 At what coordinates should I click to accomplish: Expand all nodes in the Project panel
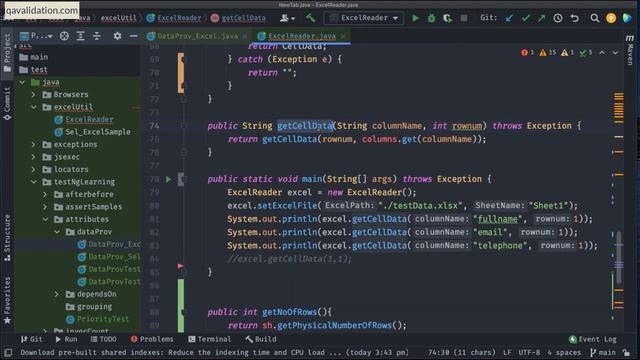point(80,36)
